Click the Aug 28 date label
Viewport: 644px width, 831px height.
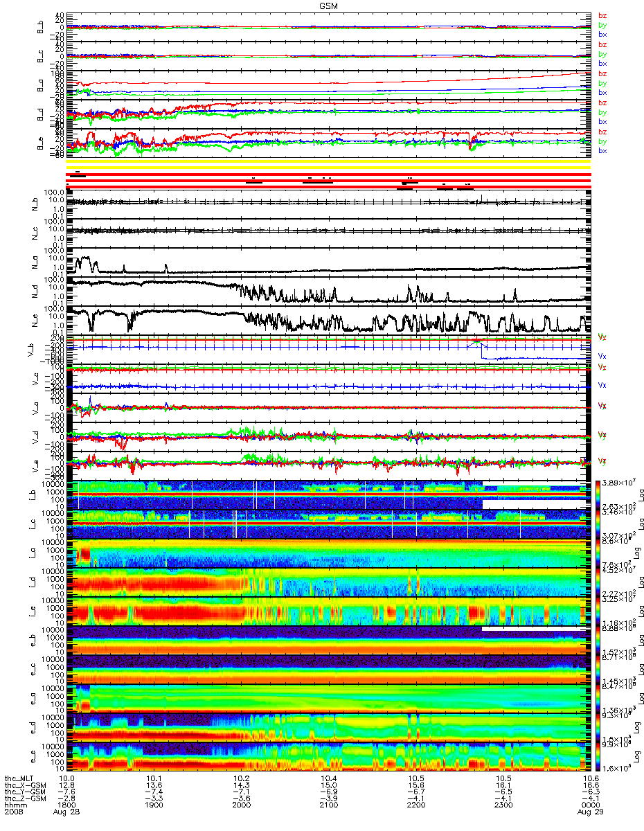(x=68, y=812)
